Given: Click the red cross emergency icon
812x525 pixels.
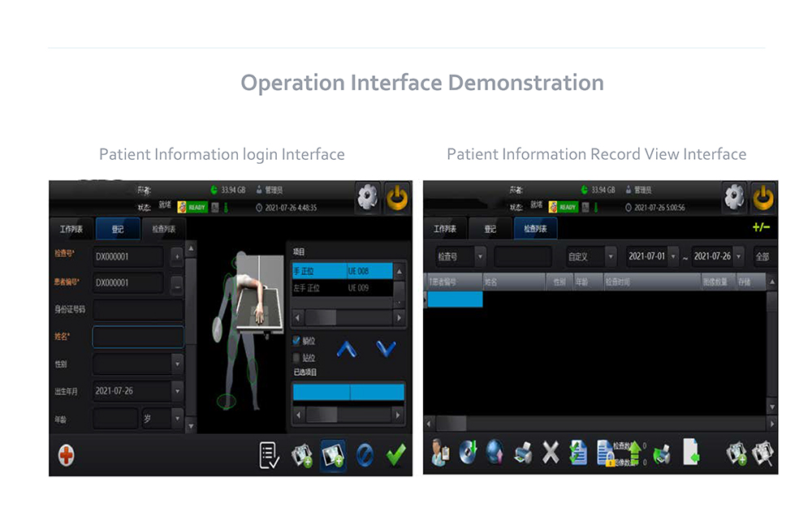Looking at the screenshot, I should pos(67,455).
